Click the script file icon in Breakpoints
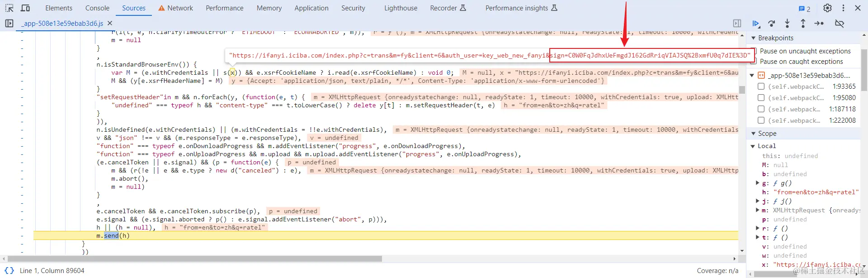 (761, 75)
